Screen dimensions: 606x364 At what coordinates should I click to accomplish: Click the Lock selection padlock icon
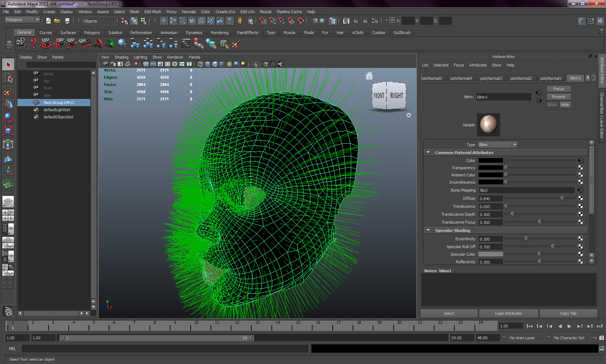(240, 21)
